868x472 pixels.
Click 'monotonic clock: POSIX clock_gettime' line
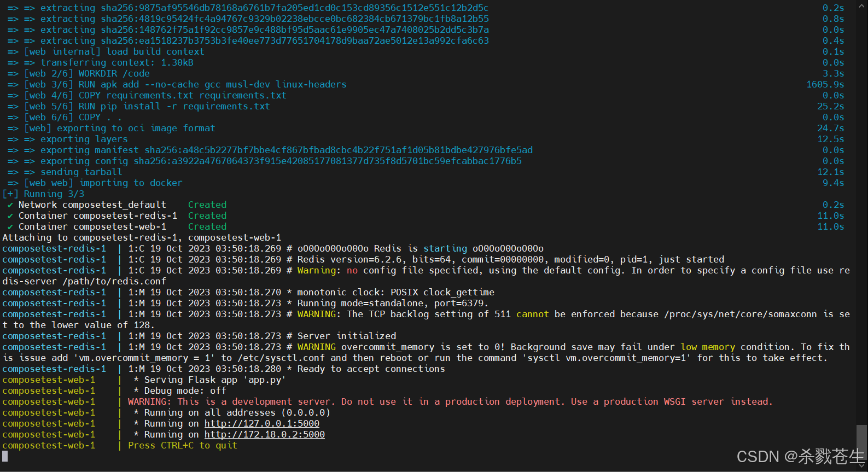click(x=248, y=292)
